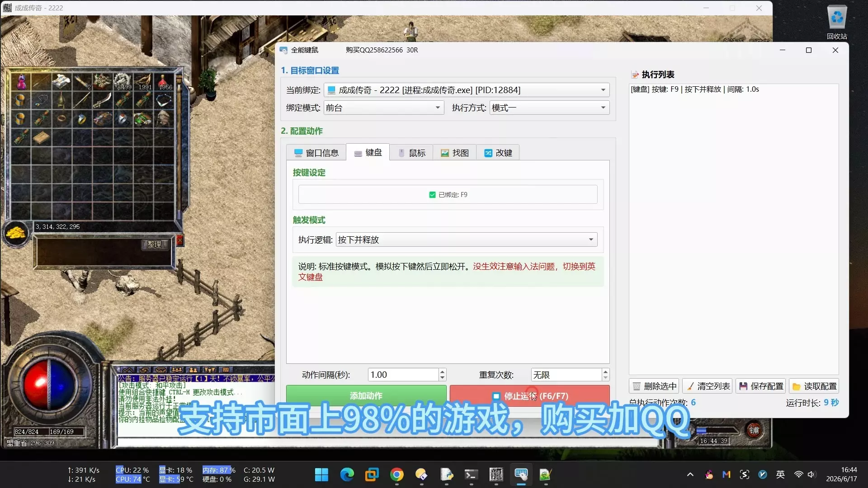The height and width of the screenshot is (488, 868).
Task: Switch to the 改键 tab
Action: coord(498,153)
